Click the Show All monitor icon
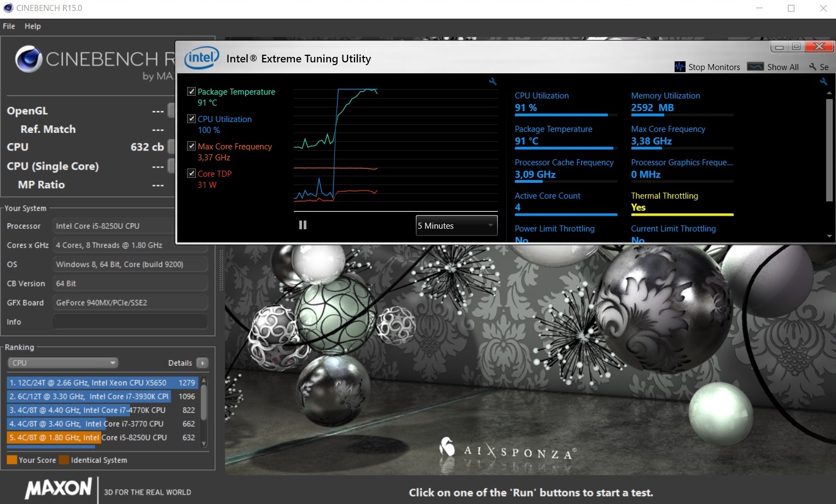This screenshot has width=836, height=504. tap(756, 67)
